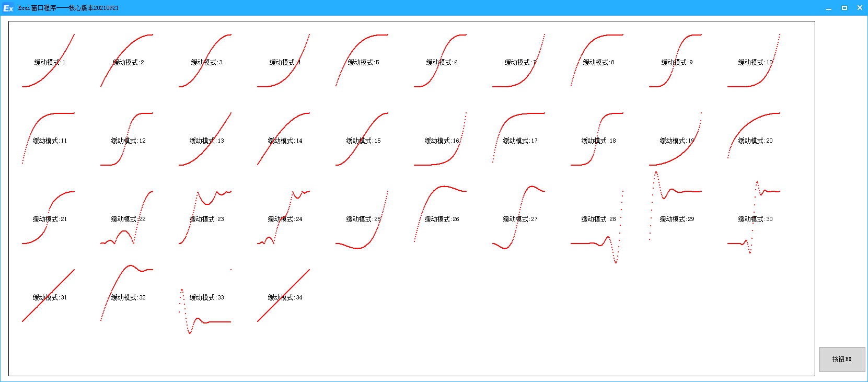Select the 缓动模式:7 curve label
The image size is (868, 382).
coord(520,62)
